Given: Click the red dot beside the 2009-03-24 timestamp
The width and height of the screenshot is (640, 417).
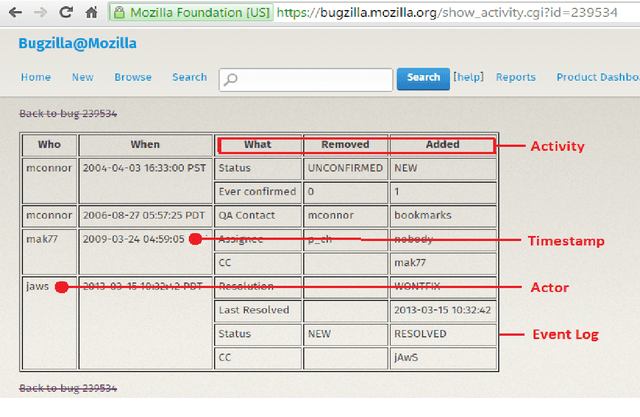Looking at the screenshot, I should pyautogui.click(x=195, y=239).
